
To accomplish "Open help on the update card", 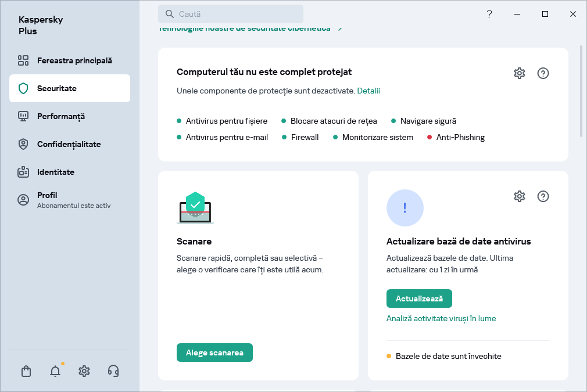I will pyautogui.click(x=543, y=196).
